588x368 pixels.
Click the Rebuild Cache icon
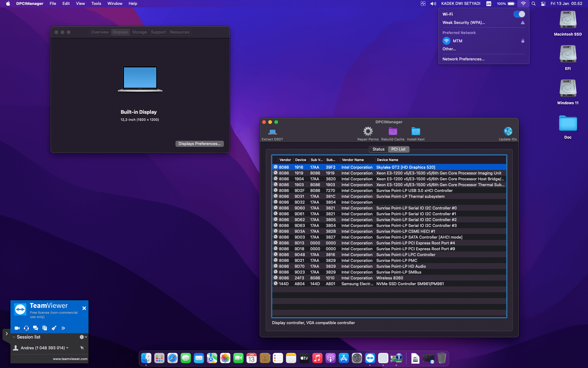coord(393,132)
